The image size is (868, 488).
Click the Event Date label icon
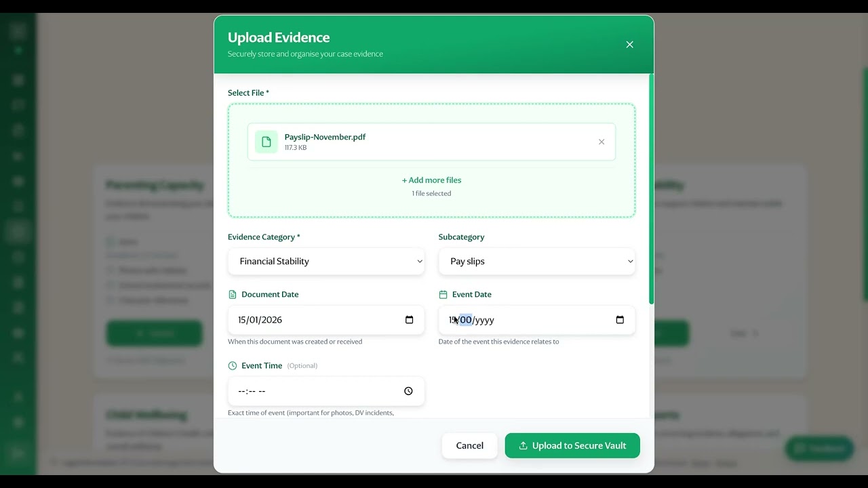pos(443,295)
